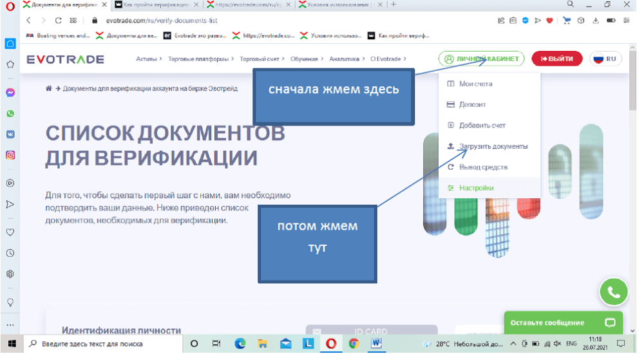Screen dimensions: 644x354
Task: Click the green phone call button
Action: 613,292
